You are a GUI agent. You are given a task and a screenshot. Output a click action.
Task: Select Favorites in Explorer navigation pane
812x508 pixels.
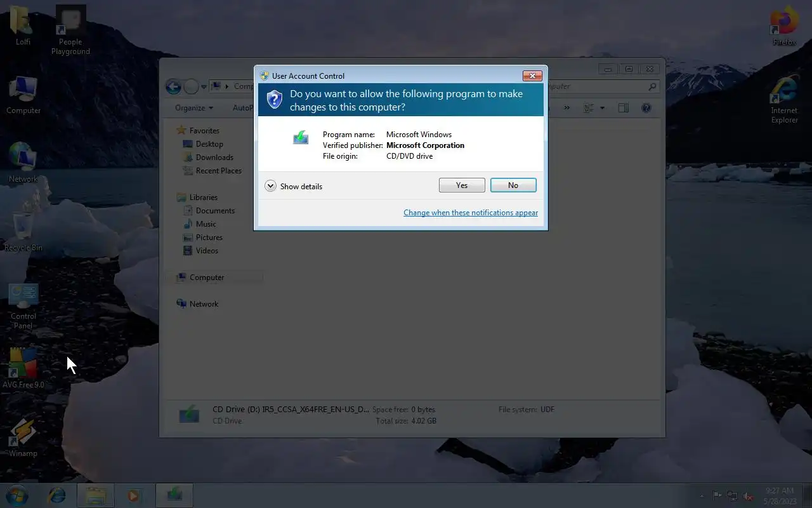198,130
